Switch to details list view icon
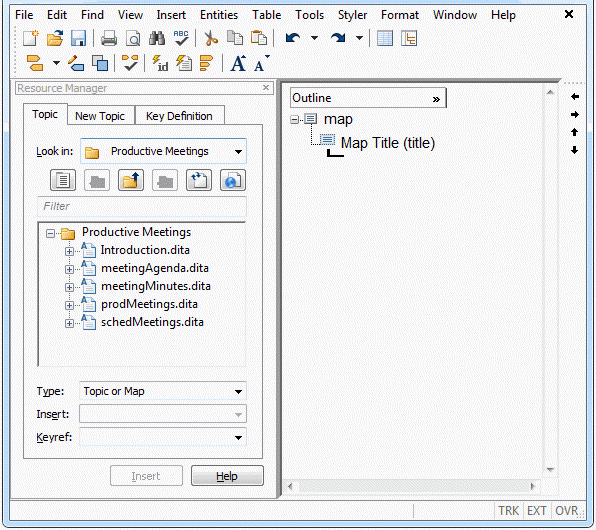The width and height of the screenshot is (596, 530). pos(63,180)
